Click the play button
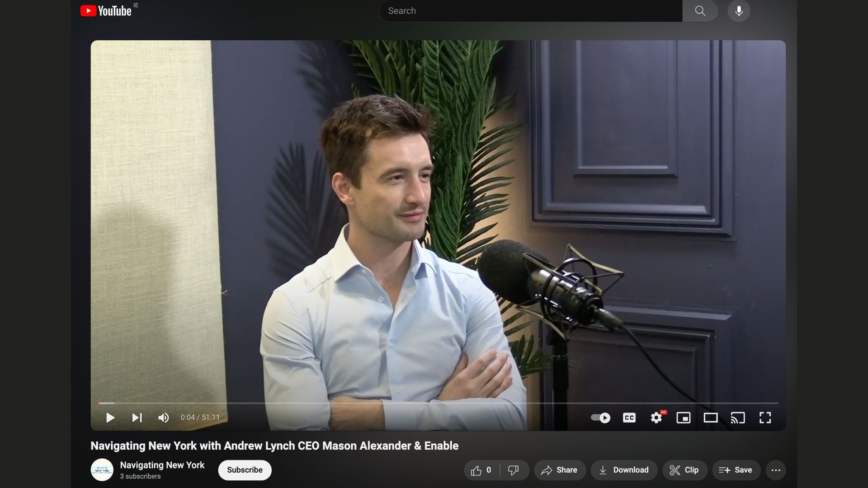 (110, 418)
